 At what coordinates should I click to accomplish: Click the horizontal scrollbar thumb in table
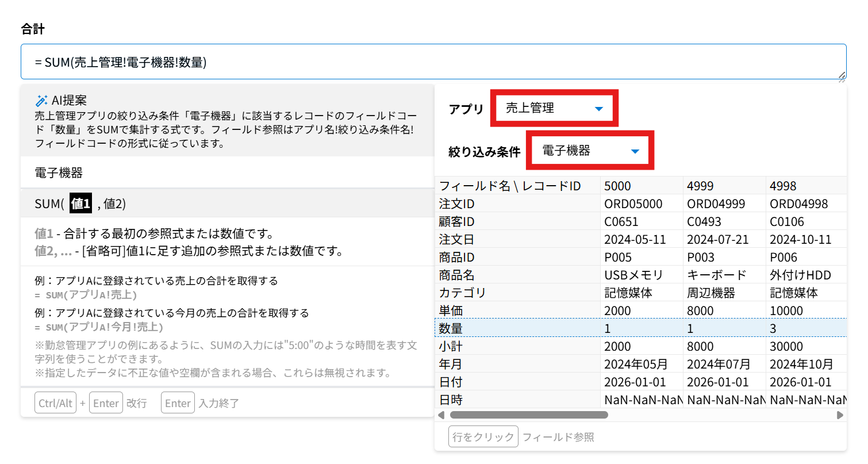pos(529,415)
